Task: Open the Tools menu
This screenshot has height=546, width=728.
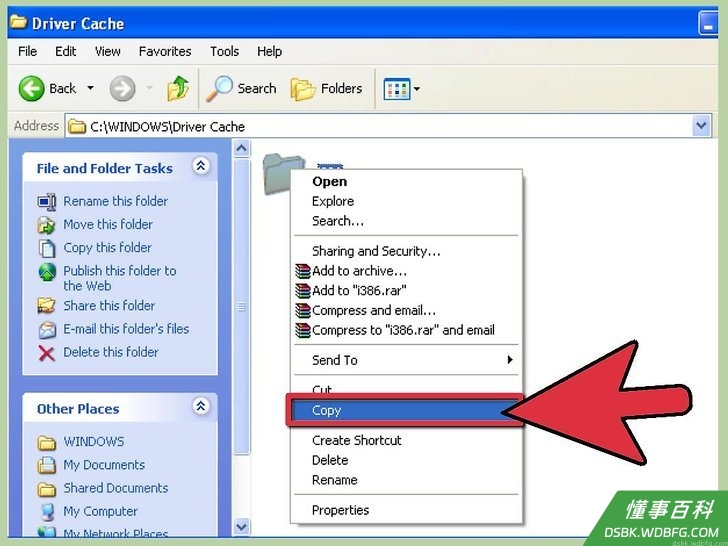Action: [224, 51]
